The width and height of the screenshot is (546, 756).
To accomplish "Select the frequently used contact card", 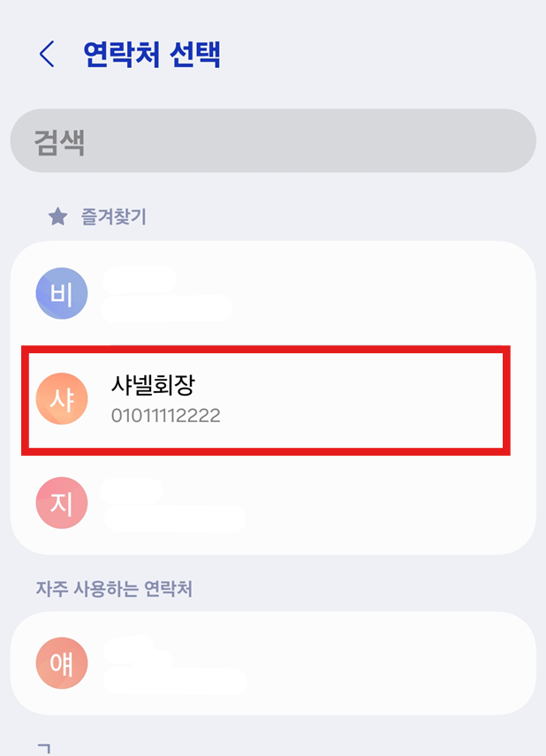I will (265, 661).
